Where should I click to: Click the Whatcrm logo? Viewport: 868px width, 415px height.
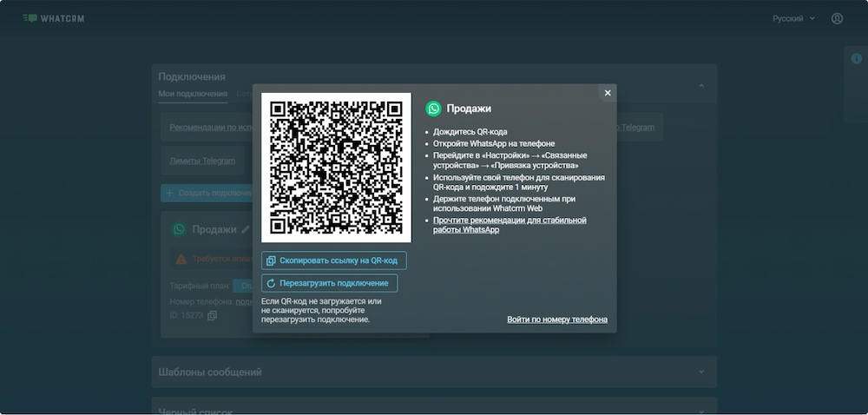(x=53, y=18)
